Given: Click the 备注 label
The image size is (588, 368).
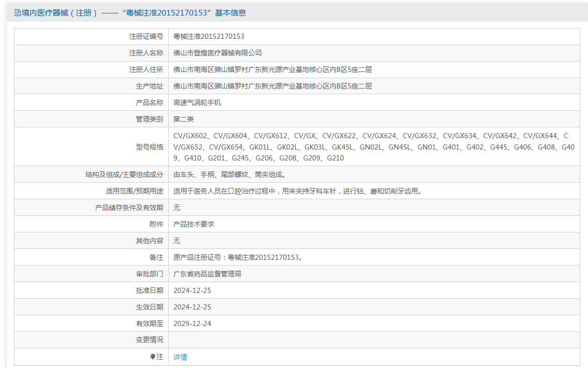Looking at the screenshot, I should pos(156,257).
